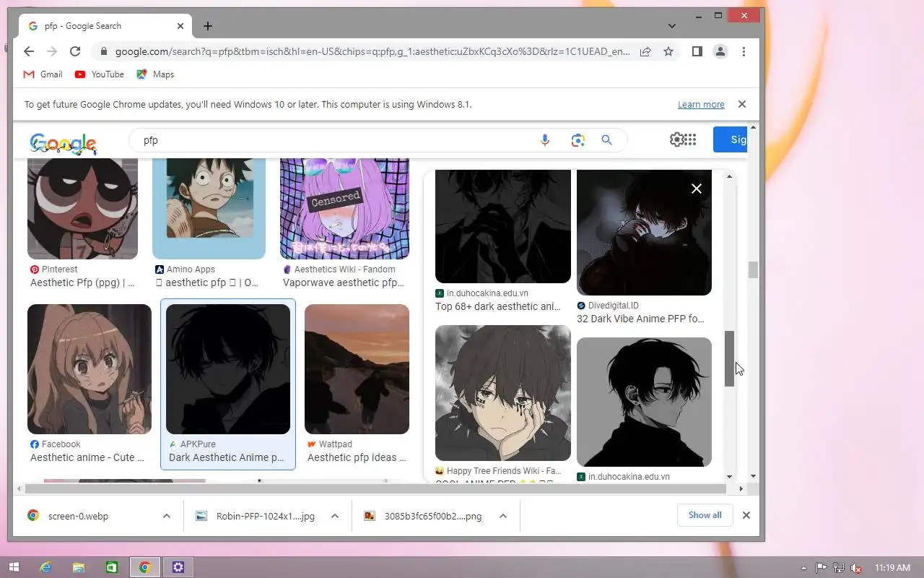The height and width of the screenshot is (578, 924).
Task: Click the browser forward arrow
Action: point(52,51)
